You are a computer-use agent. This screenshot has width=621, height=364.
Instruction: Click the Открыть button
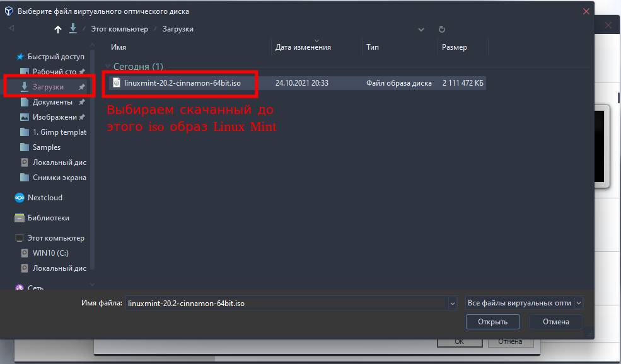tap(492, 322)
